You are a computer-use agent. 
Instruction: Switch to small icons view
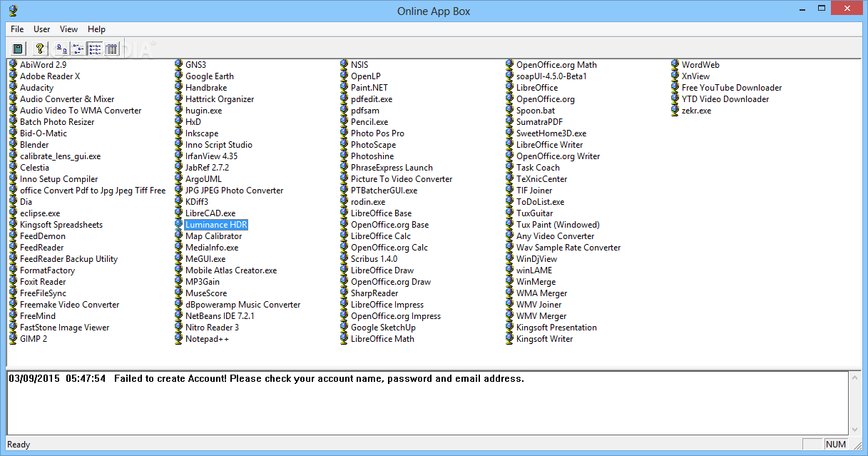[78, 49]
